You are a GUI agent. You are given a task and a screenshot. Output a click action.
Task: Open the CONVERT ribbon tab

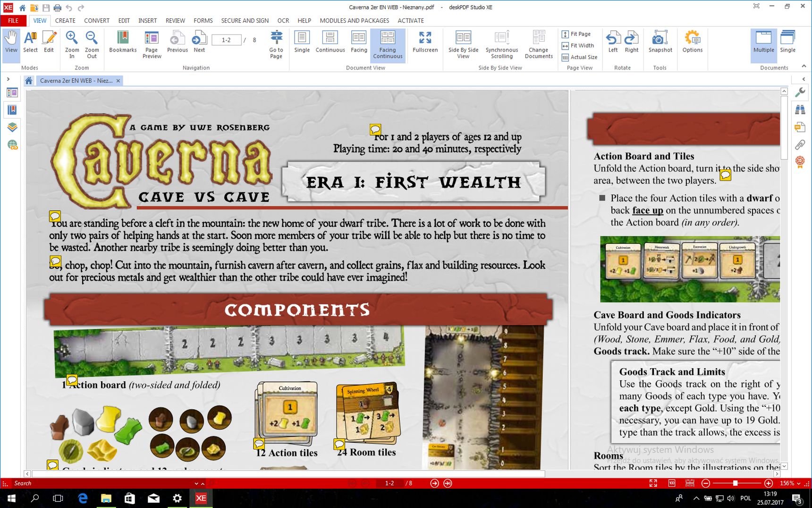(97, 20)
